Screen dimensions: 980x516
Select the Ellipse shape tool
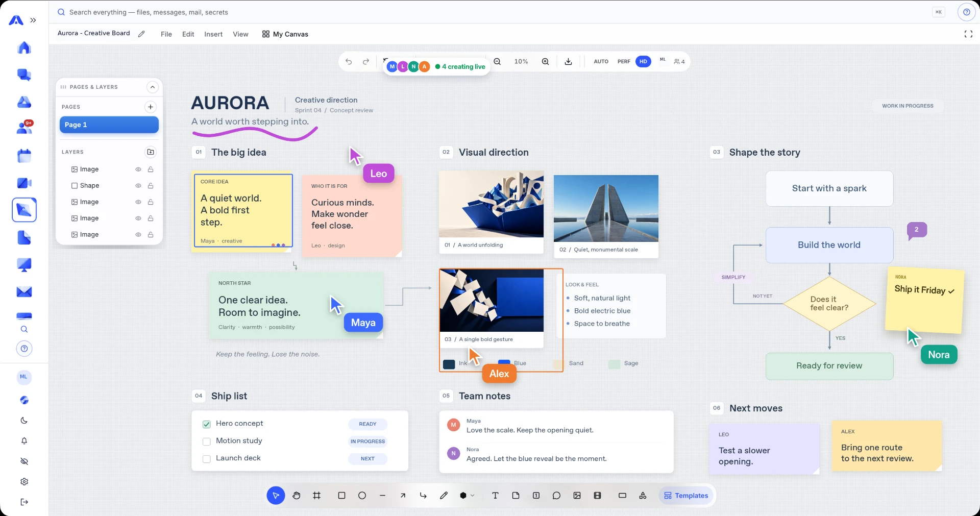tap(362, 496)
